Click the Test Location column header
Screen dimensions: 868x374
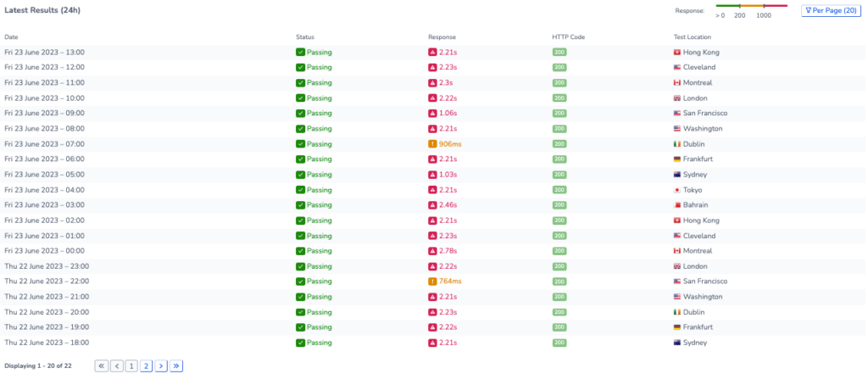pyautogui.click(x=692, y=37)
